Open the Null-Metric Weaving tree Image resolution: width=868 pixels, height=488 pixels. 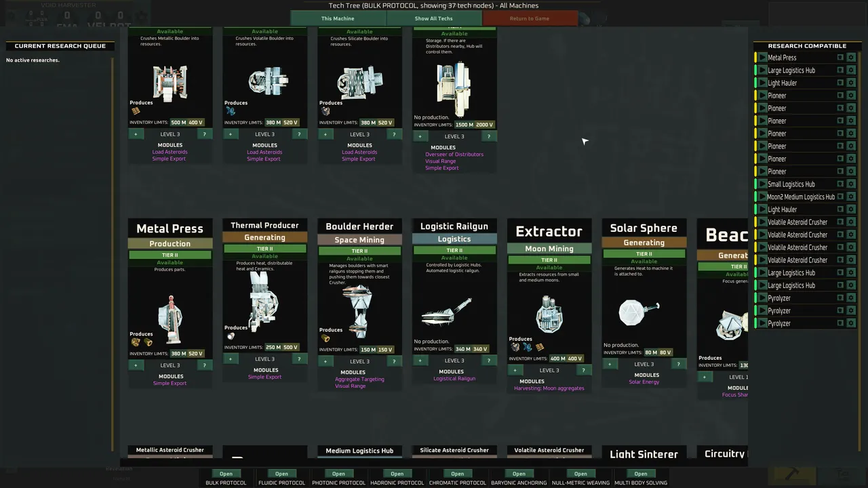tap(580, 474)
